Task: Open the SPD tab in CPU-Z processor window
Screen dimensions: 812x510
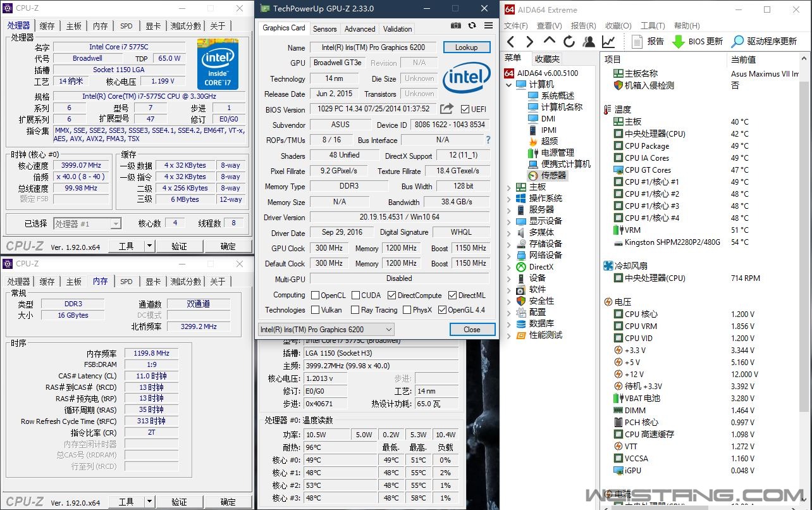Action: (x=126, y=26)
